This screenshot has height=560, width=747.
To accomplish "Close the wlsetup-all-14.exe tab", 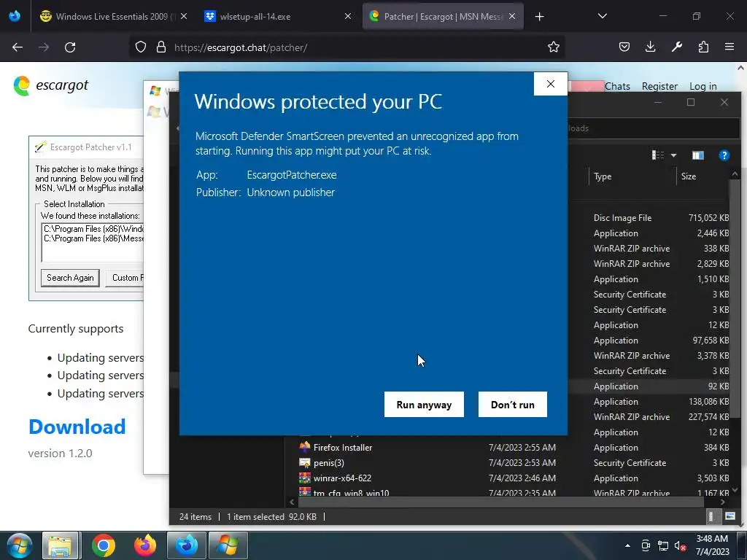I will pyautogui.click(x=348, y=16).
